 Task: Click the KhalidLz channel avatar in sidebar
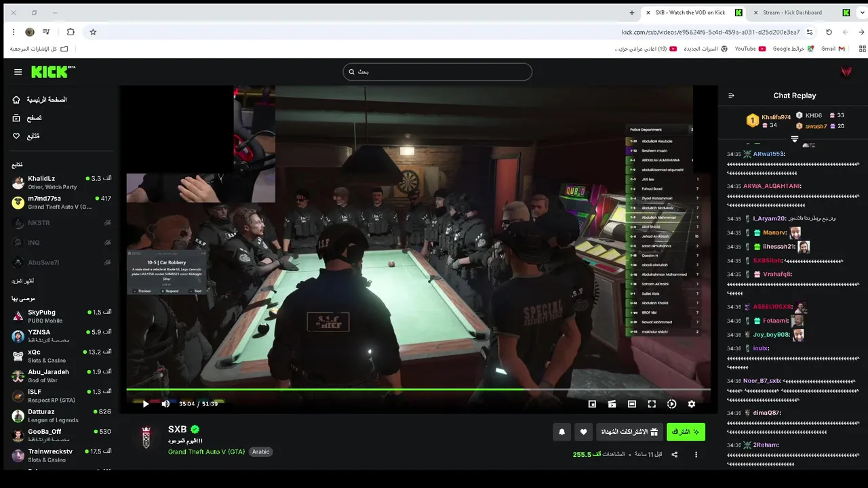click(x=18, y=183)
